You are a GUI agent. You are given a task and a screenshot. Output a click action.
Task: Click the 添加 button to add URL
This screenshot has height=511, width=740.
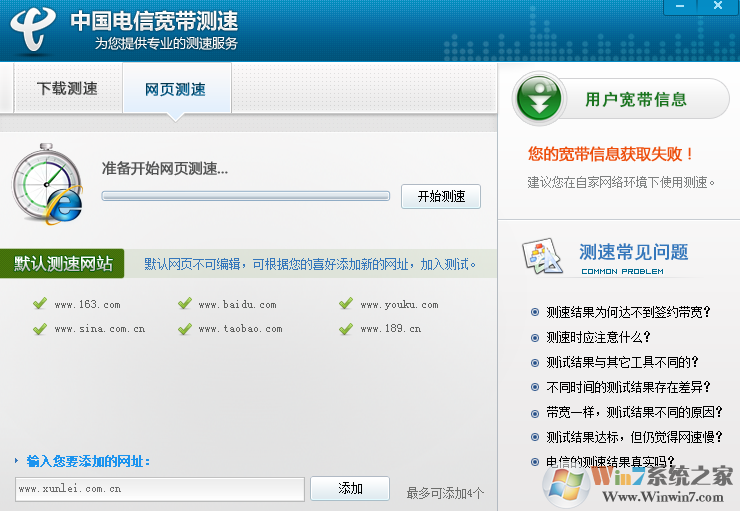point(350,488)
